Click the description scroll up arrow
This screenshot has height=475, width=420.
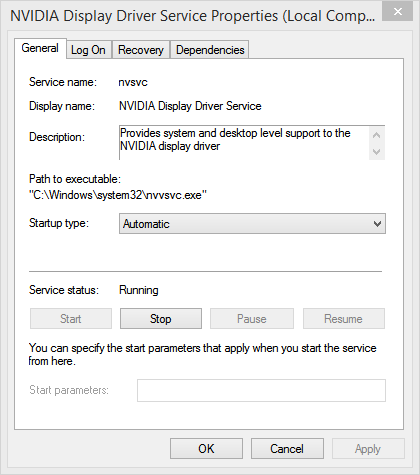[x=377, y=135]
